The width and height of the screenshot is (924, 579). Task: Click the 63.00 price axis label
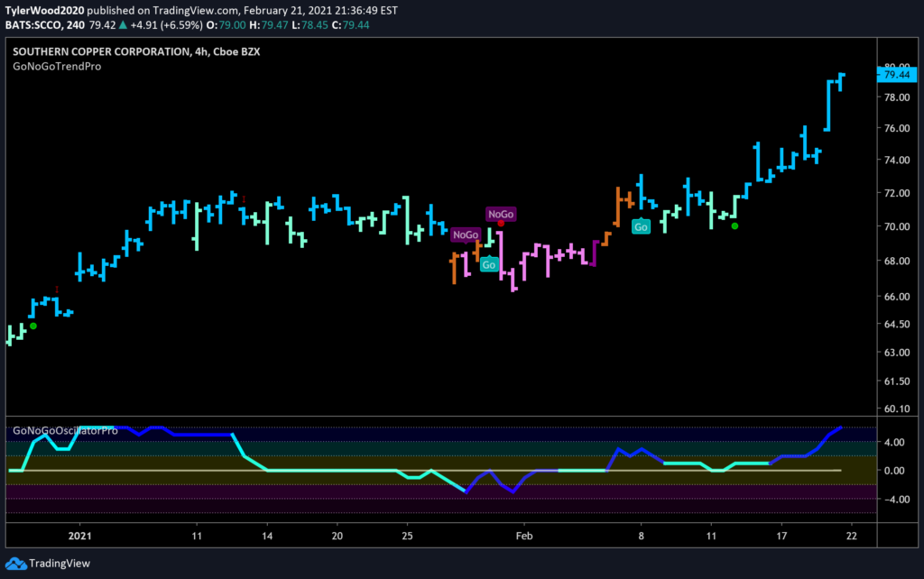[x=897, y=353]
